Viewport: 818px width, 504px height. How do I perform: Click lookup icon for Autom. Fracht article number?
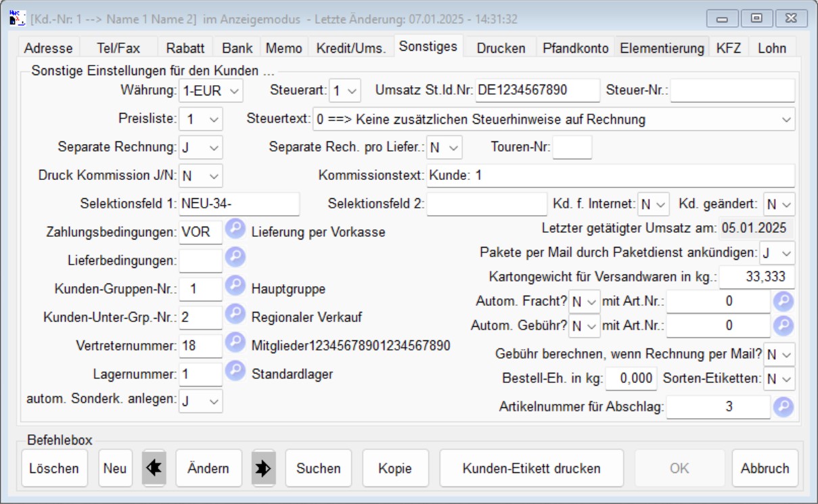(x=783, y=301)
